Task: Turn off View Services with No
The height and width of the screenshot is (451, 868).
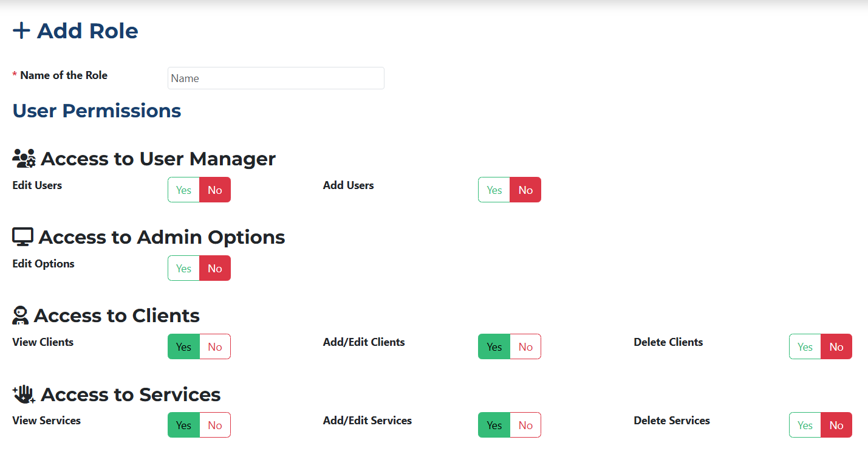Action: point(215,425)
